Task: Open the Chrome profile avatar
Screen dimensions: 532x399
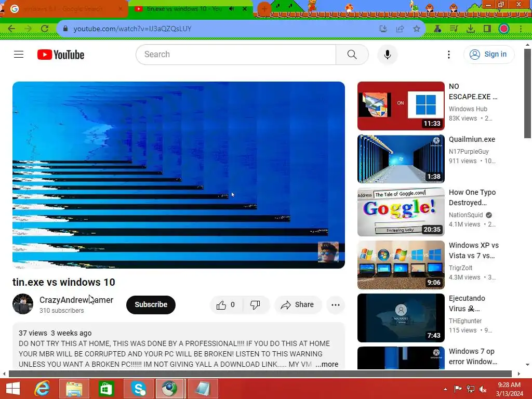Action: (x=504, y=29)
